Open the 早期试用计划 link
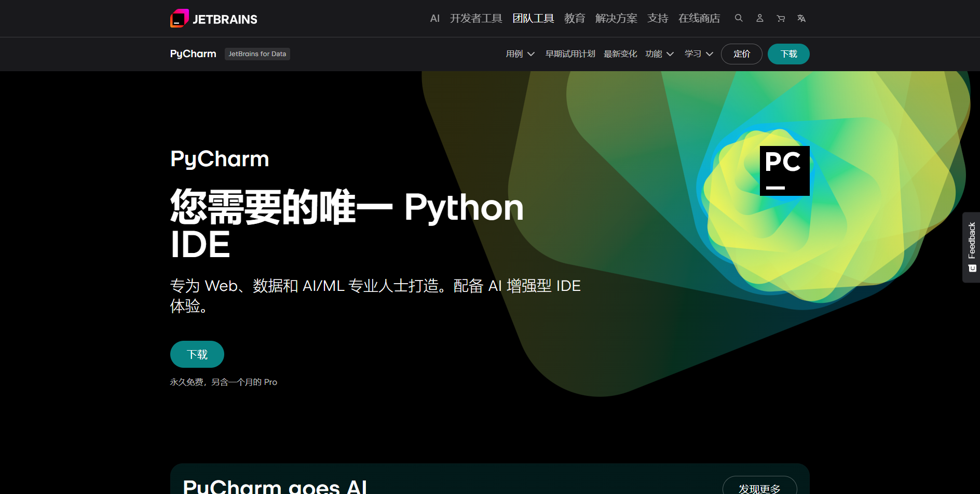The height and width of the screenshot is (494, 980). [x=570, y=54]
